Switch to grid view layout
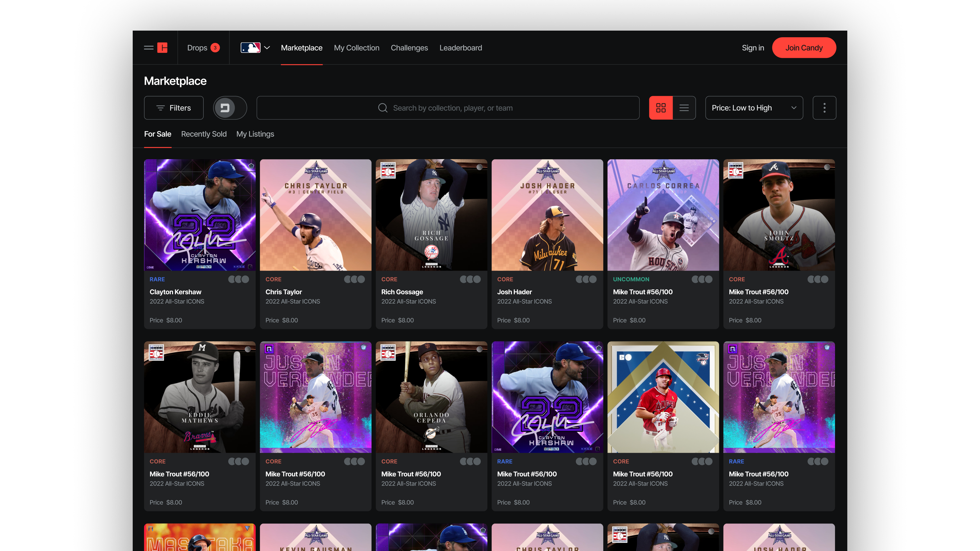980x551 pixels. (x=661, y=108)
